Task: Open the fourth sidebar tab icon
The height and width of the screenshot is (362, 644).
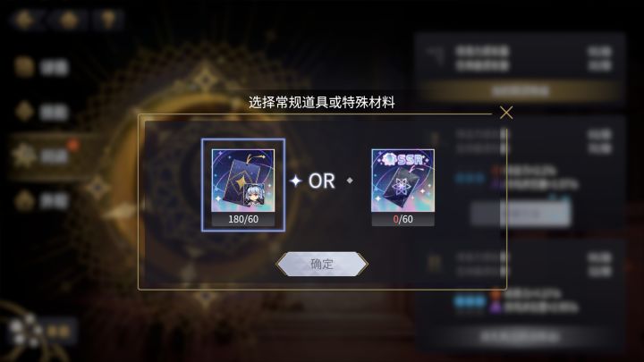Action: click(24, 201)
